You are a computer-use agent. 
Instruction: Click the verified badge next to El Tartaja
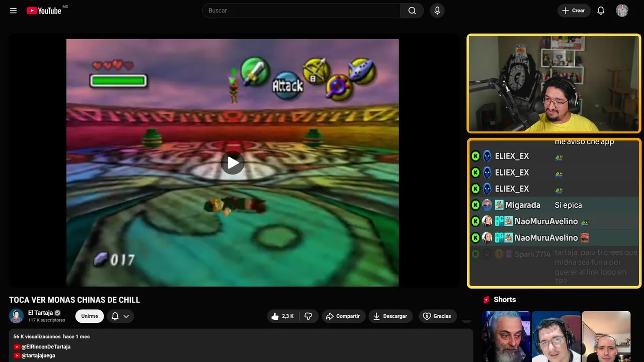(x=57, y=313)
